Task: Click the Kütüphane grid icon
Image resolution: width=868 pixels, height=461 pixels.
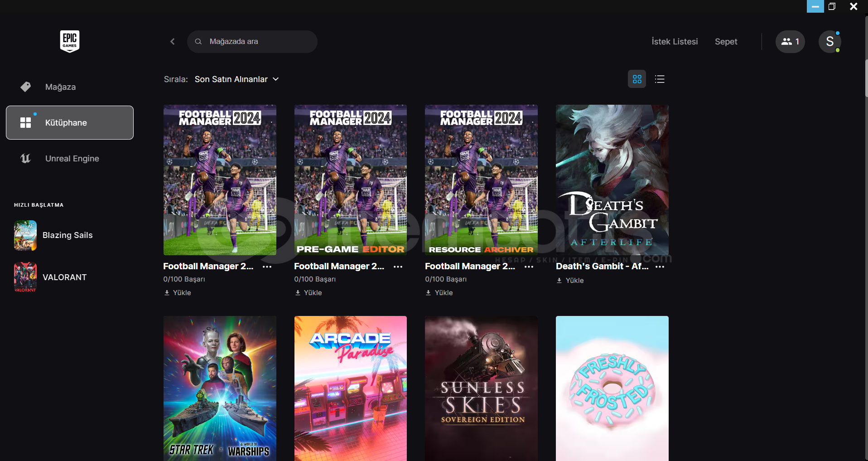Action: tap(26, 123)
